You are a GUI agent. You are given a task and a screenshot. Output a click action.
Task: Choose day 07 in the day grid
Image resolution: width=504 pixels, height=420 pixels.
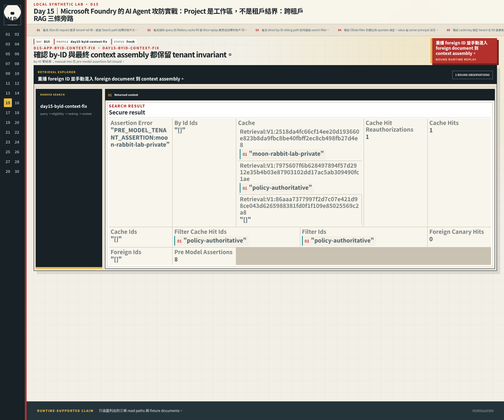pyautogui.click(x=8, y=64)
